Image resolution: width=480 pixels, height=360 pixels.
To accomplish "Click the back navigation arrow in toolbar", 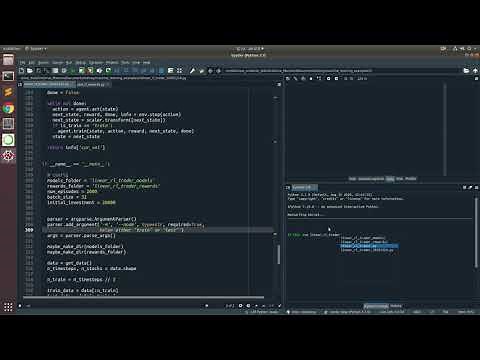I will click(210, 71).
